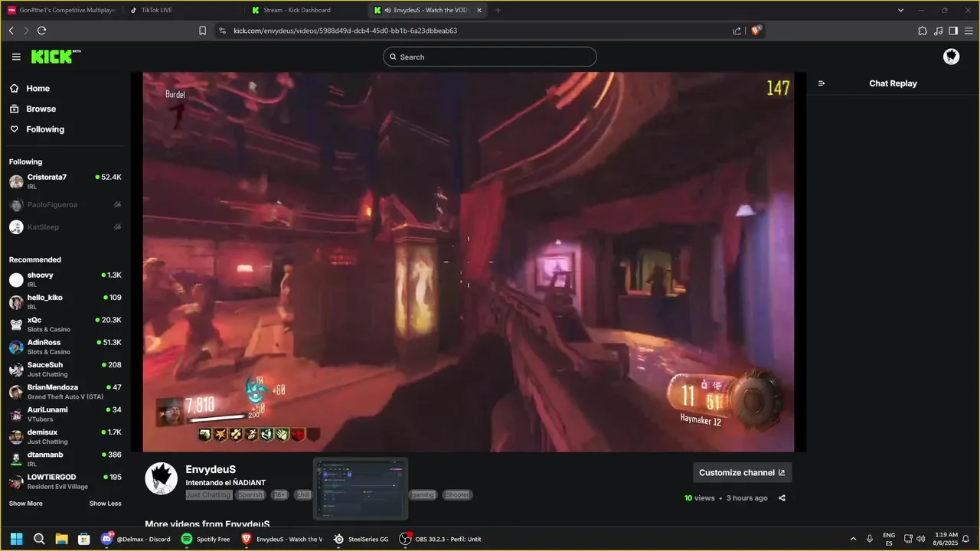Show hidden system tray icons

coord(854,539)
